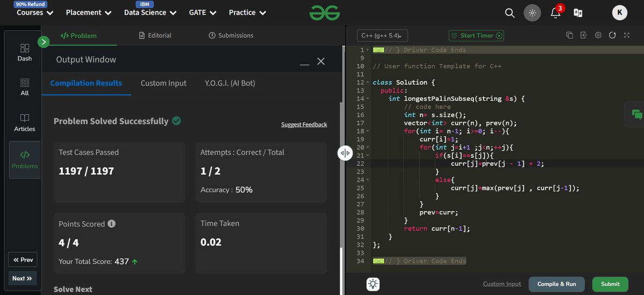This screenshot has width=644, height=295.
Task: Open the All sidebar item
Action: (25, 87)
